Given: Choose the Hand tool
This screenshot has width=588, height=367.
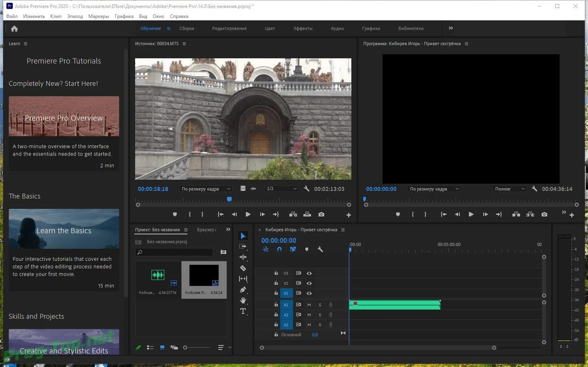Looking at the screenshot, I should [243, 300].
